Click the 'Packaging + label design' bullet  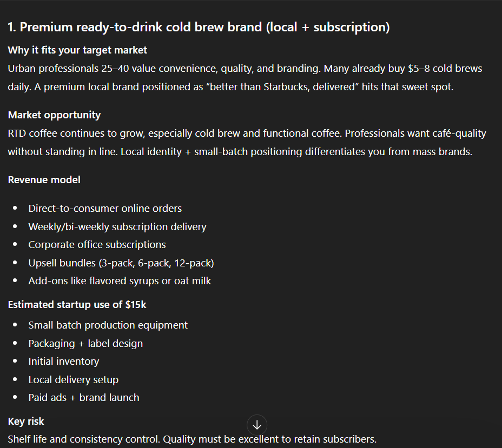click(x=85, y=344)
